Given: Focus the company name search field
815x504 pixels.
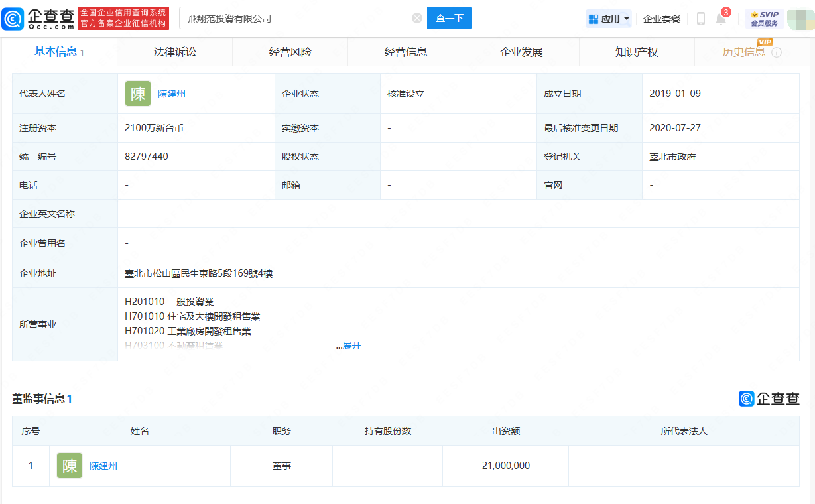Looking at the screenshot, I should [302, 18].
